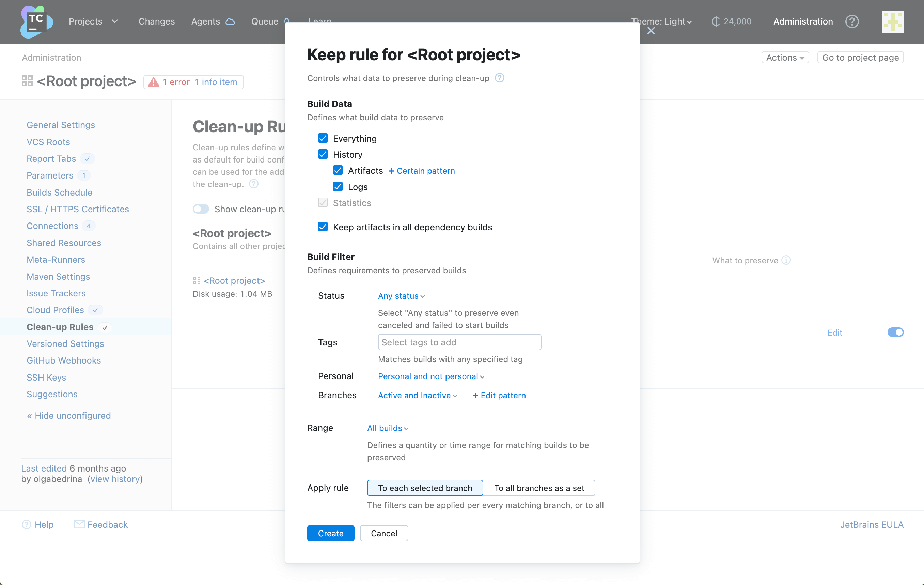The height and width of the screenshot is (585, 924).
Task: Click the warning icon showing 1 error
Action: (x=154, y=82)
